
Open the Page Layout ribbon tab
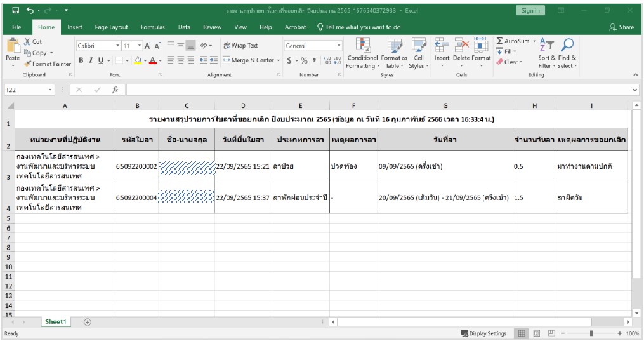[111, 27]
